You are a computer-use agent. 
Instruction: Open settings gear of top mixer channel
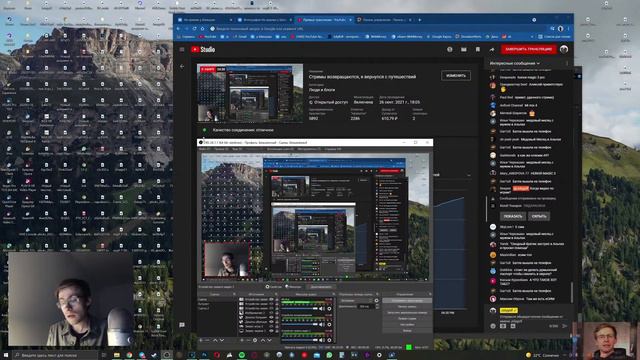(329, 309)
